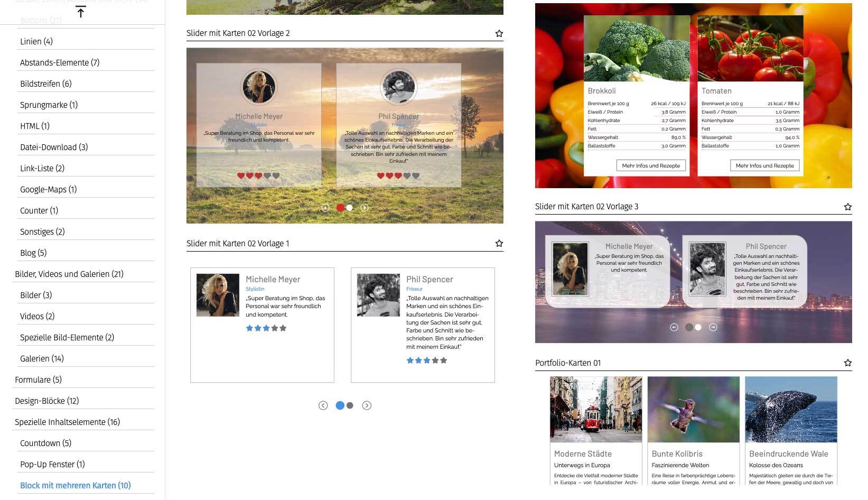Image resolution: width=868 pixels, height=500 pixels.
Task: Go to next slide in Vorlage 3 slider
Action: point(713,327)
